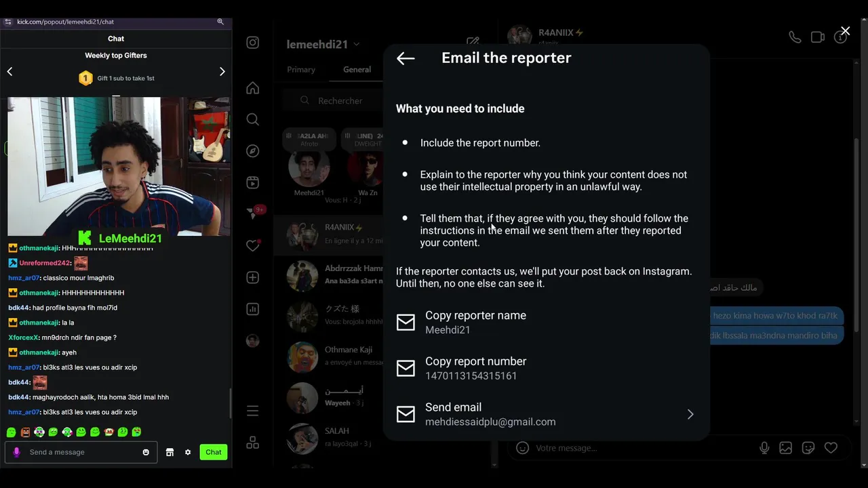Screen dimensions: 868x488
Task: Open Send email chevron arrow
Action: tap(690, 414)
